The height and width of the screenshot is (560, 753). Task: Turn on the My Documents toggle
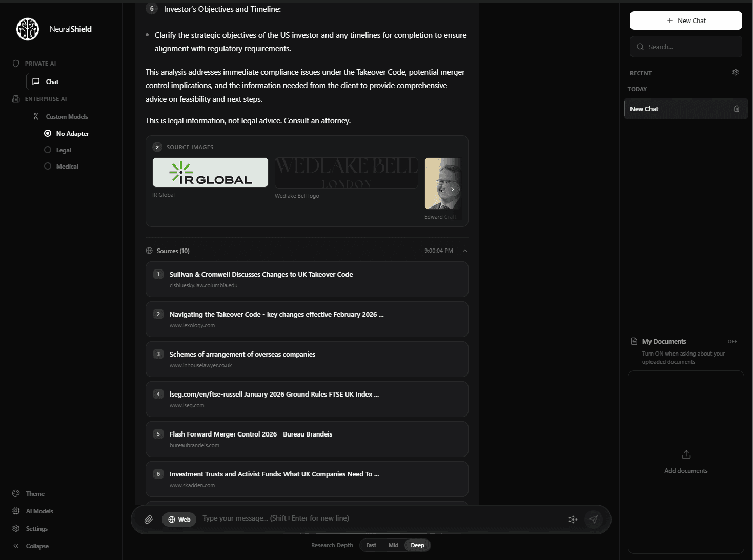[732, 341]
